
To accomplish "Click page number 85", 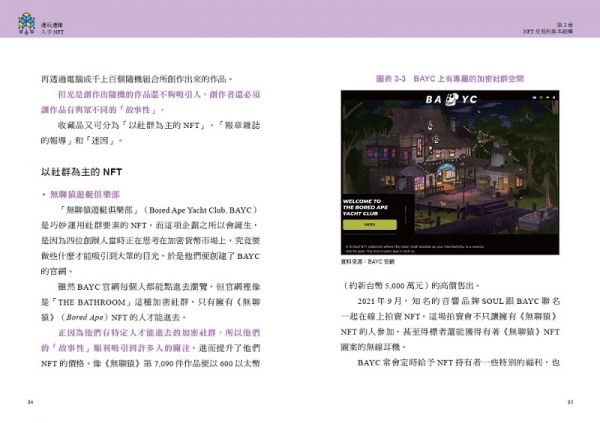I will (570, 402).
